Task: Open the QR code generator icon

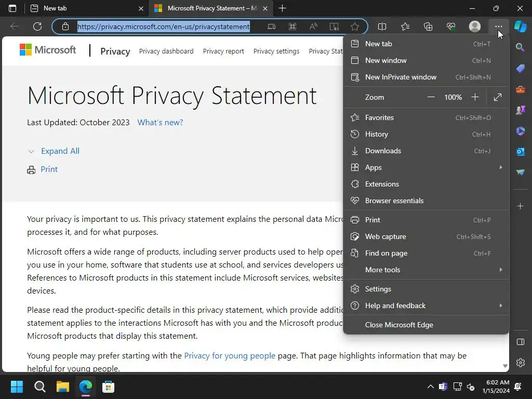Action: pos(292,26)
